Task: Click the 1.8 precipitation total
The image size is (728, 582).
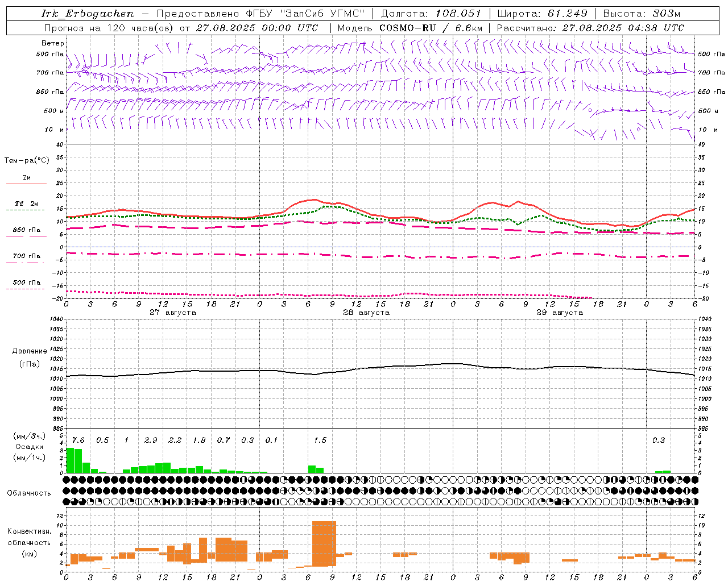Action: pos(199,440)
